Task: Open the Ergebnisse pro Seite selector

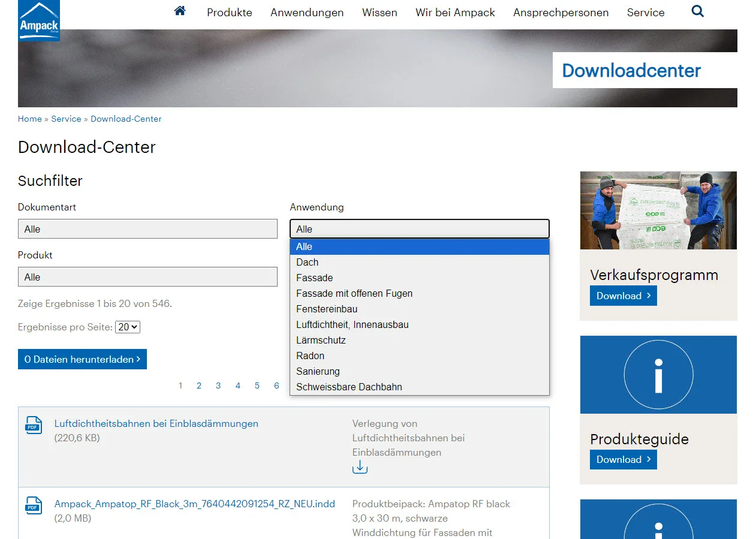Action: [x=128, y=327]
